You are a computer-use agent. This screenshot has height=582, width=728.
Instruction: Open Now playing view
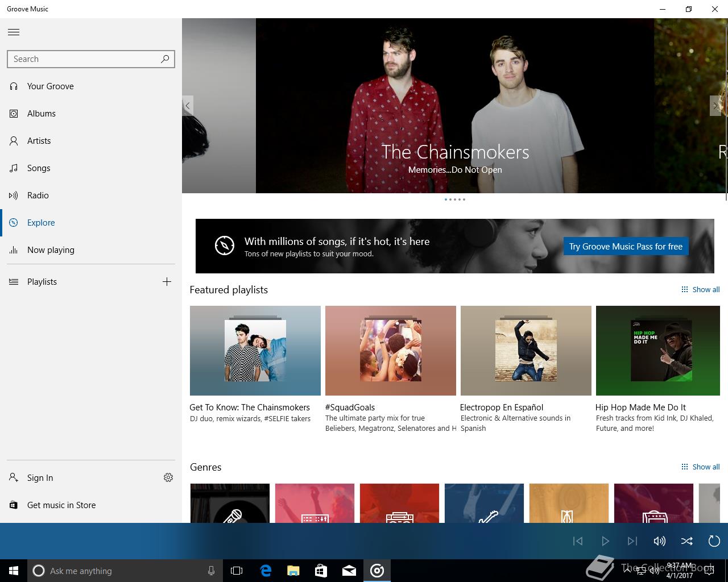click(x=91, y=250)
